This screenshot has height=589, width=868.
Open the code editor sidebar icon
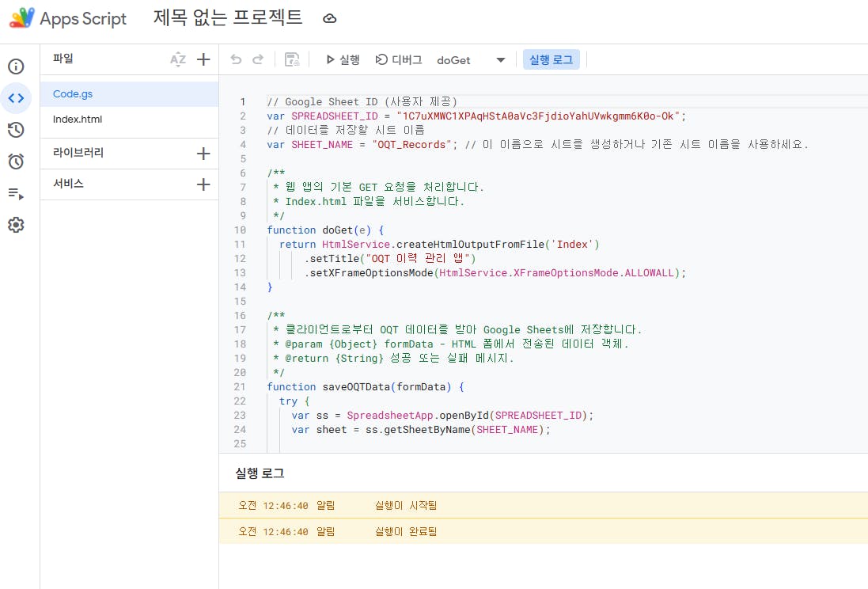click(x=16, y=98)
